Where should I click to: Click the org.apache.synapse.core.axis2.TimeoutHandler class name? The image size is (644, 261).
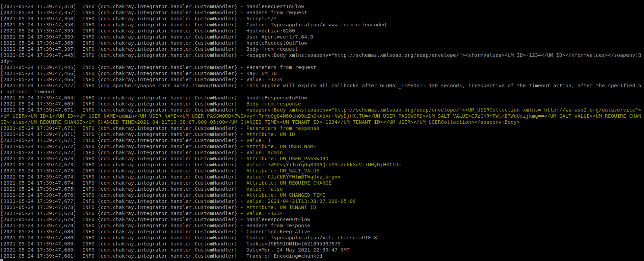click(x=169, y=86)
